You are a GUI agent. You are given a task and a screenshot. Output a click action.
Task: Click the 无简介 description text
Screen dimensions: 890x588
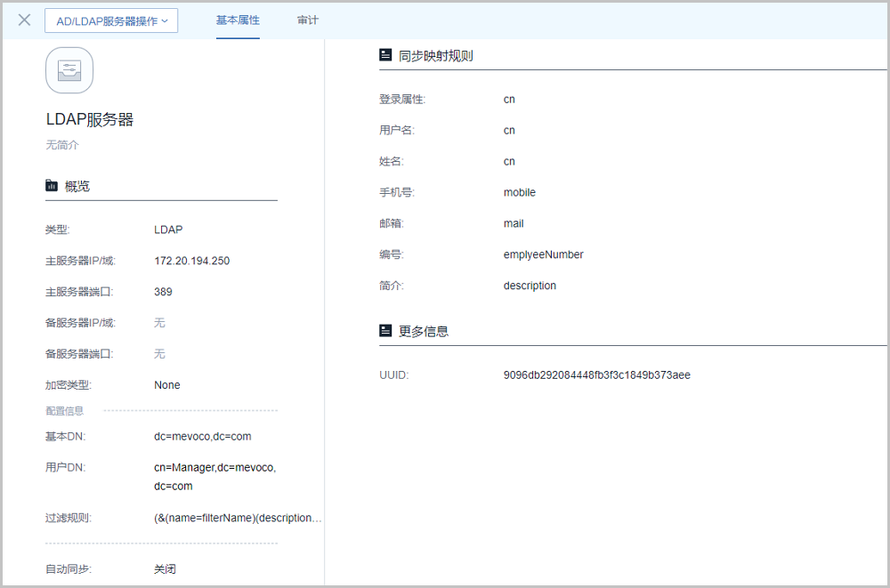62,144
